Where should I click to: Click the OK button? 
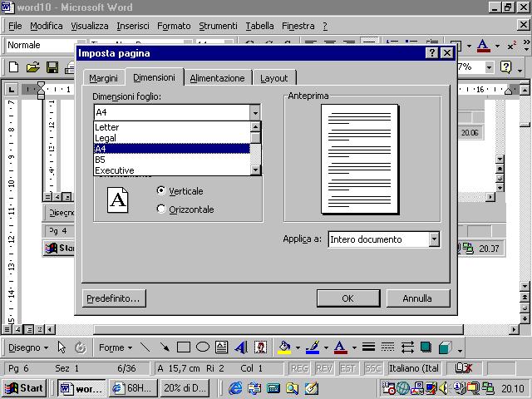click(348, 298)
